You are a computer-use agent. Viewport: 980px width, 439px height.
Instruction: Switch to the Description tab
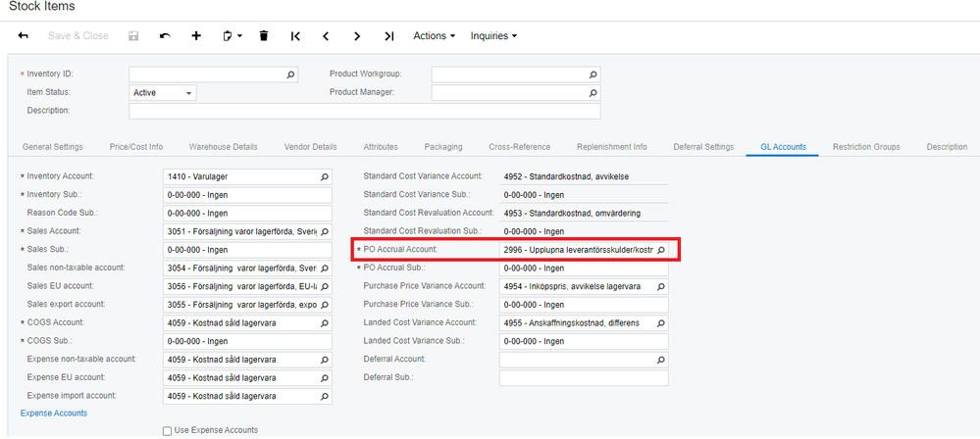point(947,147)
